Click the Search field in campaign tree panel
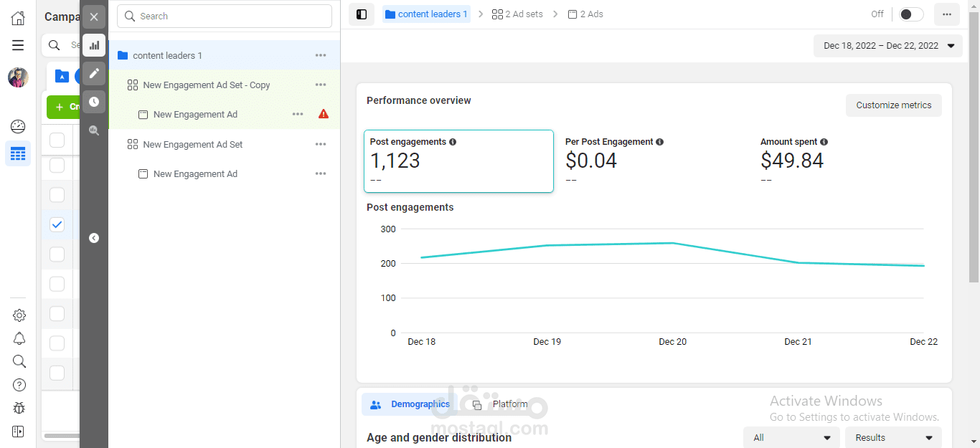The image size is (980, 448). pyautogui.click(x=225, y=16)
